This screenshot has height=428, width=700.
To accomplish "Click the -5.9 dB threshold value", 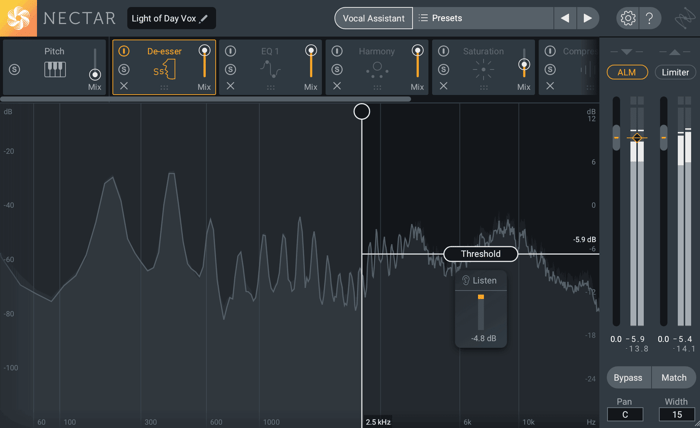I will [584, 240].
